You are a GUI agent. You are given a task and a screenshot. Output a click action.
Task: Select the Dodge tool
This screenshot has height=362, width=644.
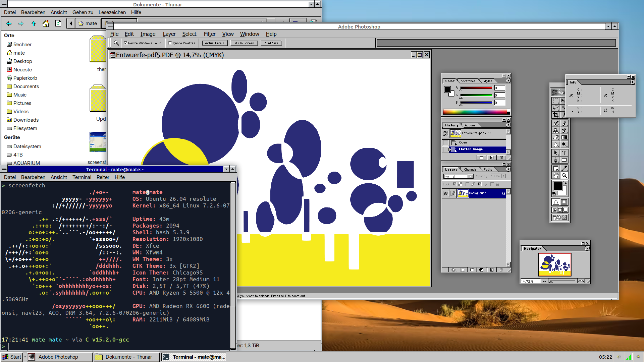tap(564, 144)
